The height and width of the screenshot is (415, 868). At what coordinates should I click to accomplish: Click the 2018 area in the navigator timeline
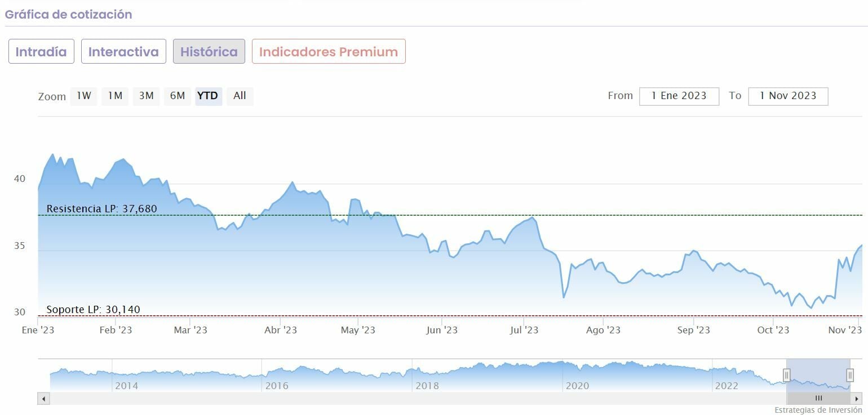click(x=427, y=386)
